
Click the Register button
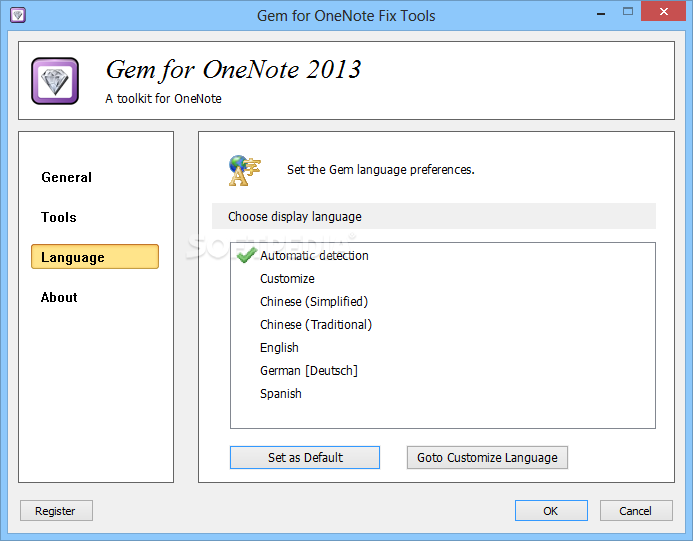coord(56,511)
